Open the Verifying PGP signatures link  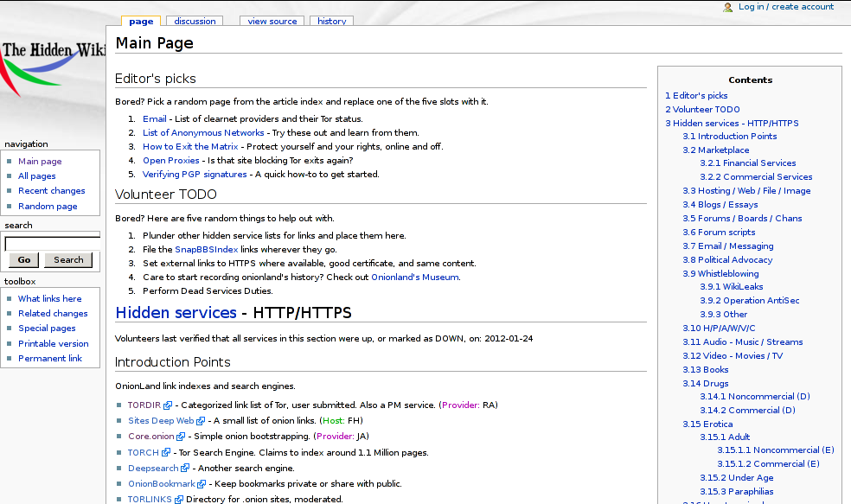195,175
